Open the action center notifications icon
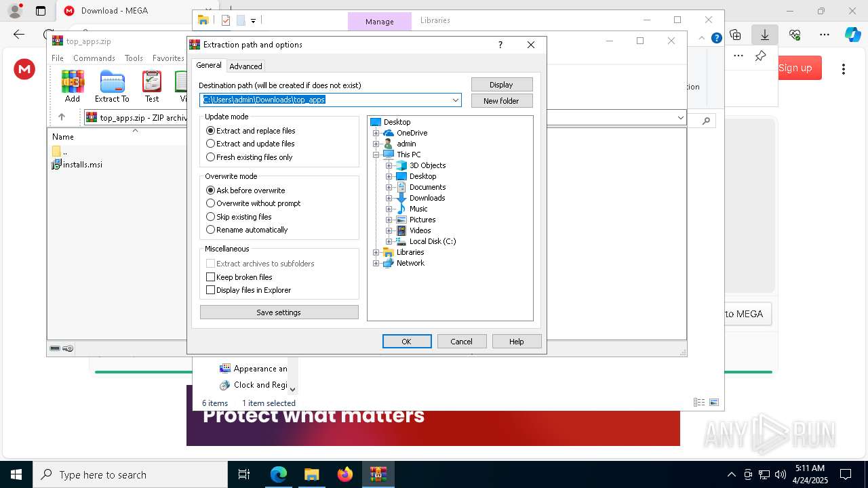The image size is (868, 488). point(846,474)
